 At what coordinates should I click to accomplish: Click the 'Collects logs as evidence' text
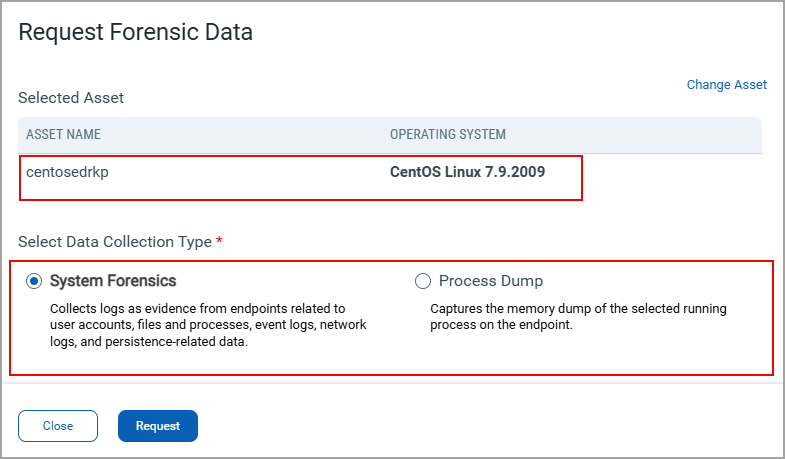pos(197,308)
